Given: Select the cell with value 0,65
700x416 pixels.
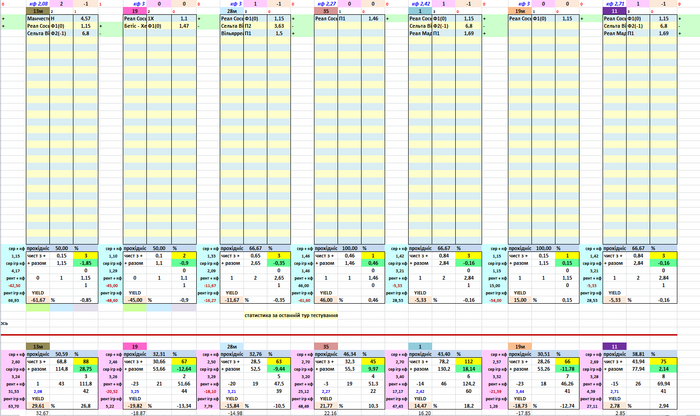Looking at the screenshot, I should coord(255,256).
